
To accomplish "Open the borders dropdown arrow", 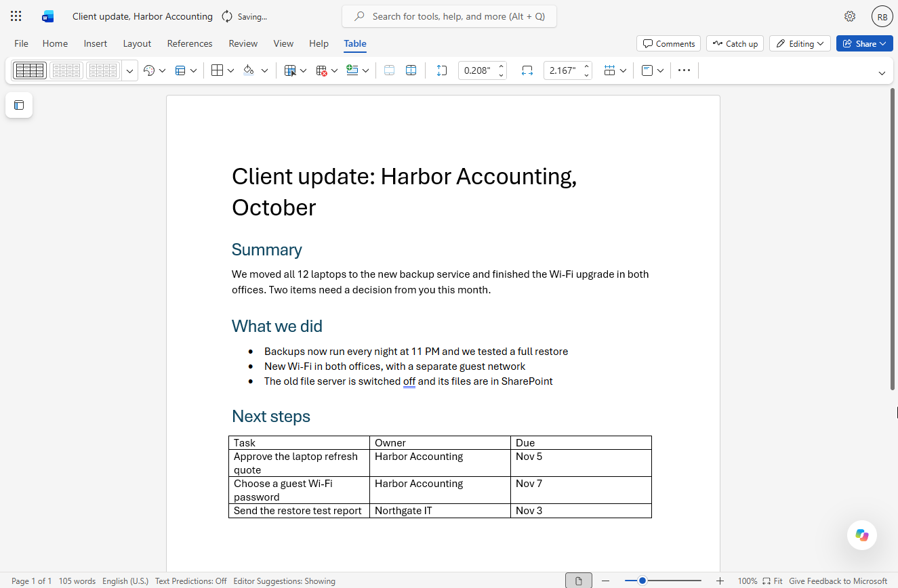I will (x=230, y=70).
